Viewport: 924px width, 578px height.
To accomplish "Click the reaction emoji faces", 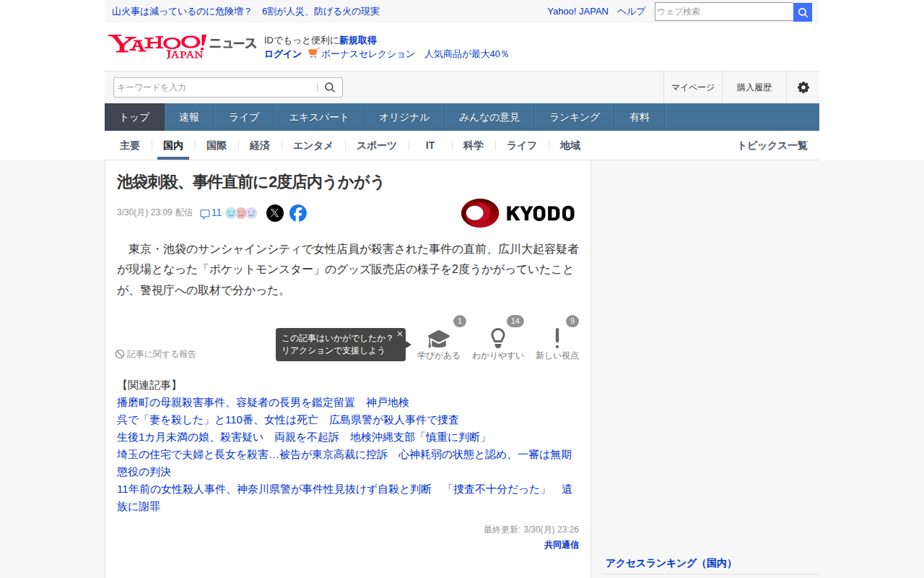I will 241,213.
